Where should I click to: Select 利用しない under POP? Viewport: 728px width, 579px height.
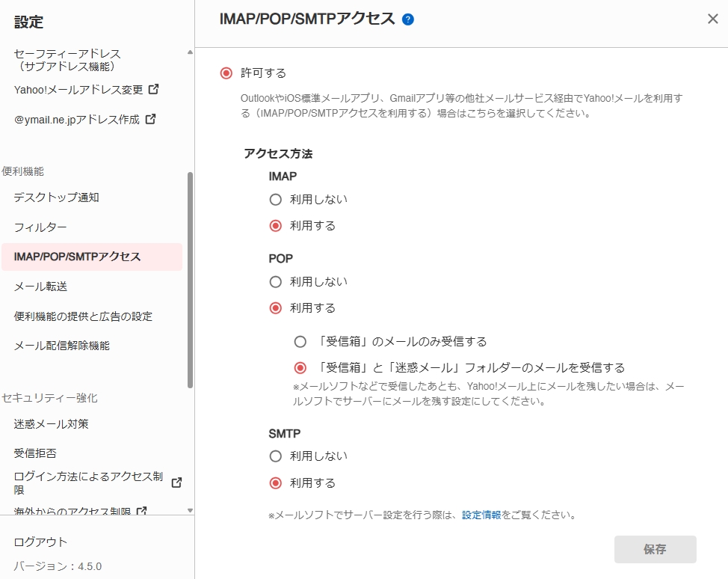[276, 282]
